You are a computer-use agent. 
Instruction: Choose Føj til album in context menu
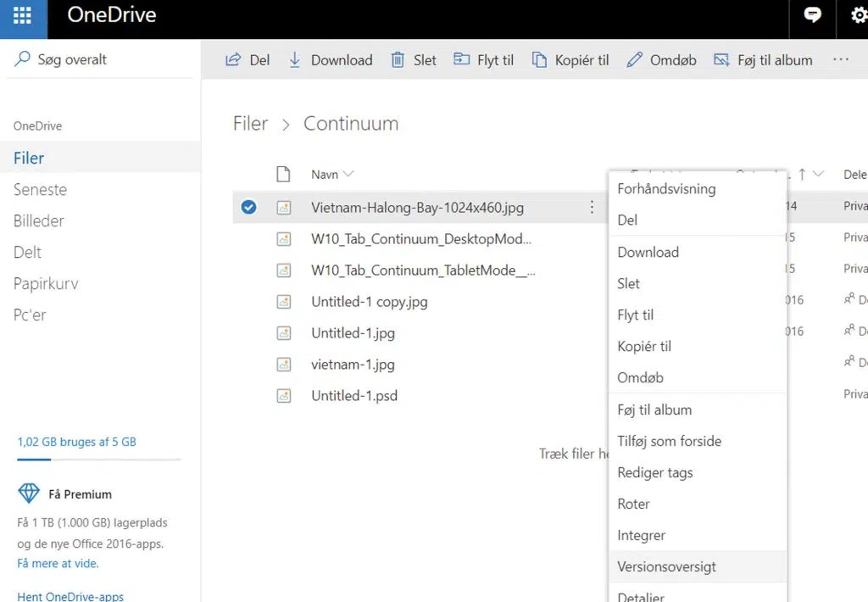698,410
